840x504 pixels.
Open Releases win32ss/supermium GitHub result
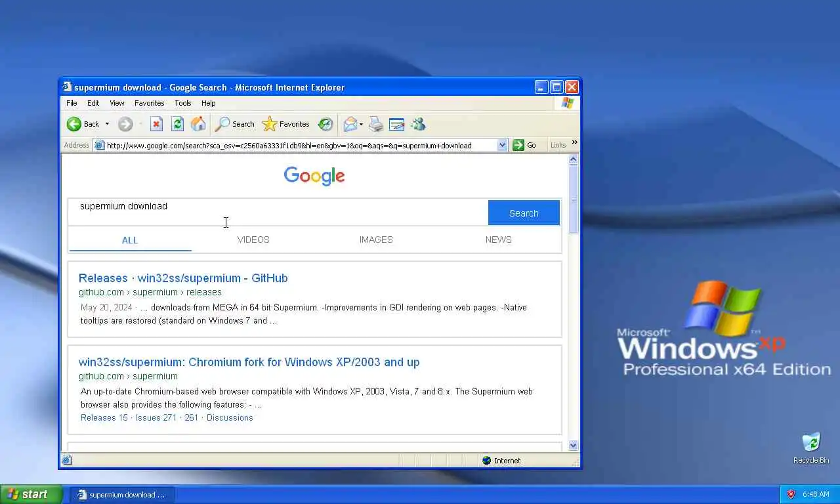coord(183,278)
